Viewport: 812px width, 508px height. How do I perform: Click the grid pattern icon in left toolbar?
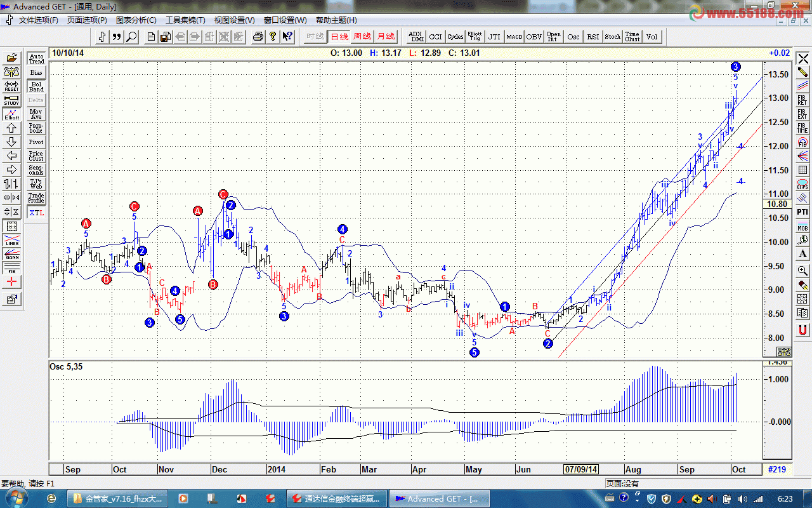[11, 226]
